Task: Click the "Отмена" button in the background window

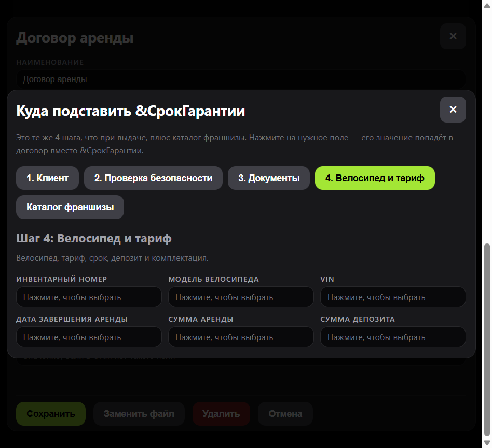Action: tap(285, 414)
